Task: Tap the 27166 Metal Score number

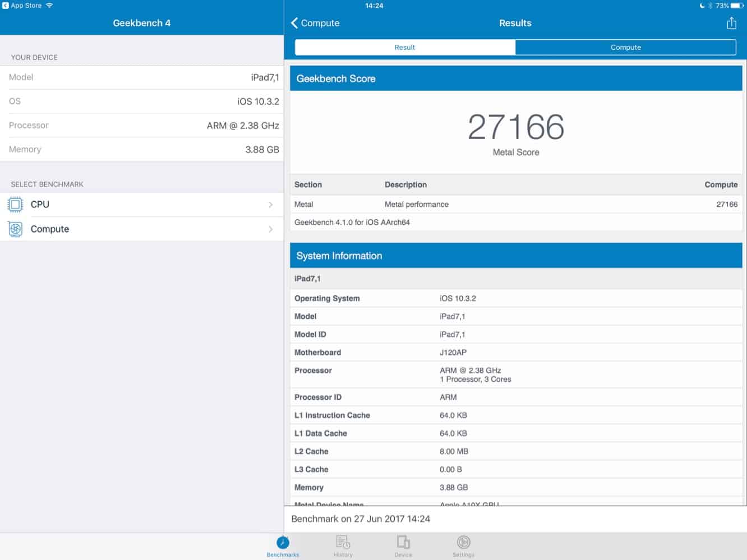Action: pyautogui.click(x=516, y=127)
